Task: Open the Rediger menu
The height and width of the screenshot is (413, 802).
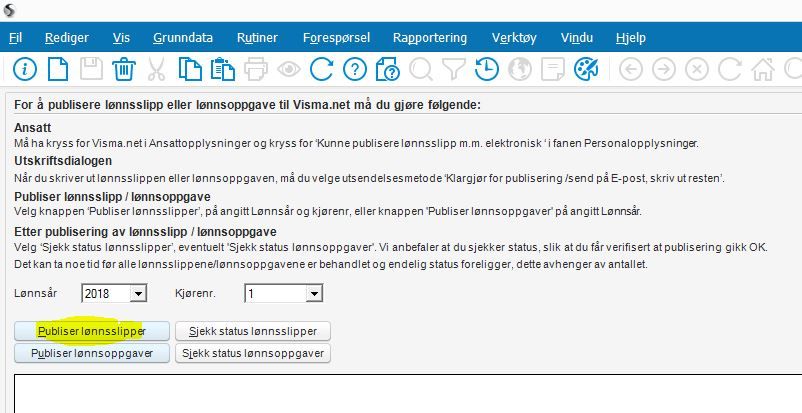Action: tap(66, 38)
